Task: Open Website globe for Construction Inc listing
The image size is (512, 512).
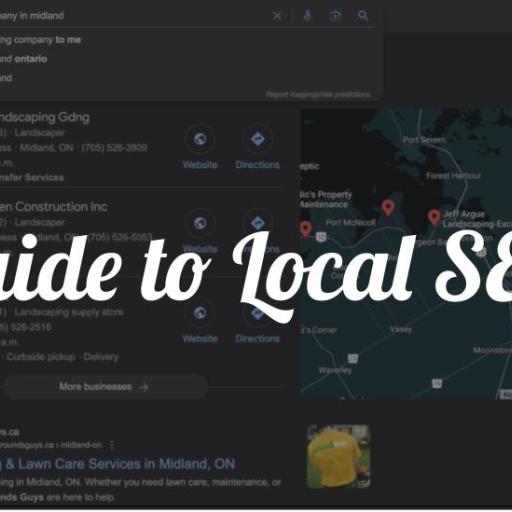Action: (x=200, y=223)
